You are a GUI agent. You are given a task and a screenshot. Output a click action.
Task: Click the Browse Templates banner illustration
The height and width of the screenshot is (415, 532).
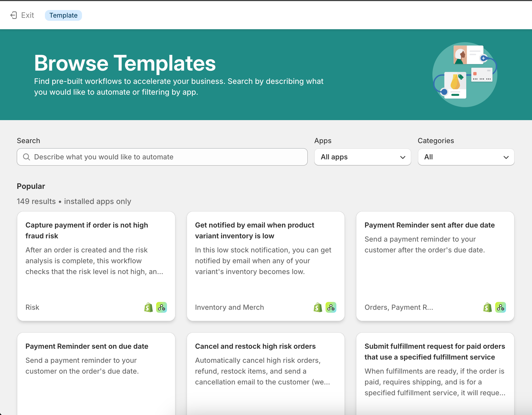[x=465, y=74]
